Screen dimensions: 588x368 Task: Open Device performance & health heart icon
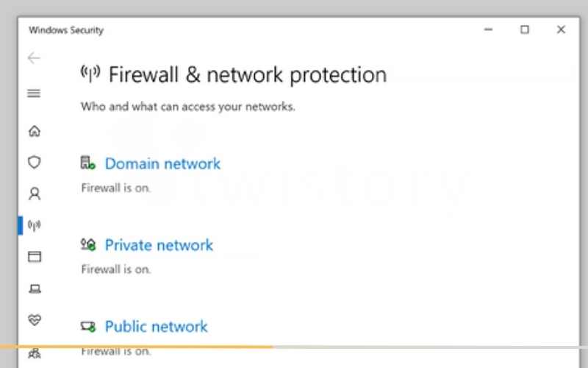point(35,320)
